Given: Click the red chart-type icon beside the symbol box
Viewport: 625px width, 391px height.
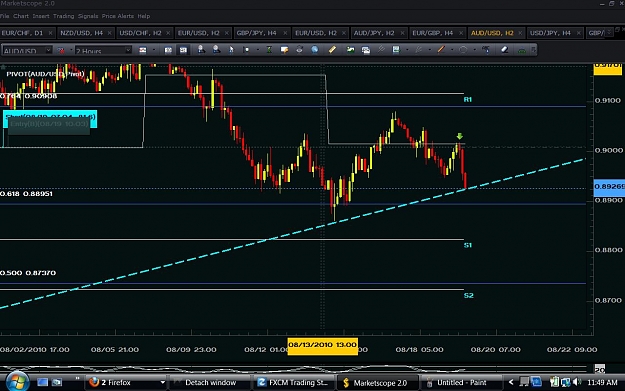Looking at the screenshot, I should point(61,50).
